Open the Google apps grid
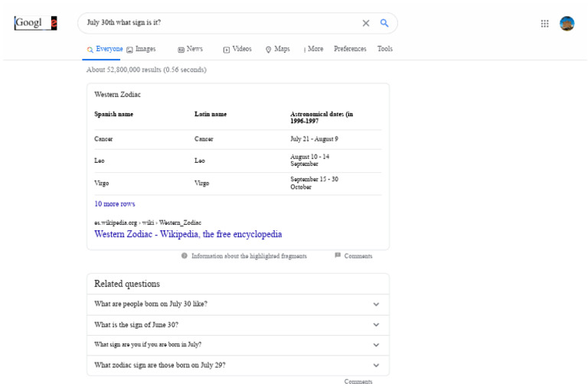 pyautogui.click(x=544, y=24)
